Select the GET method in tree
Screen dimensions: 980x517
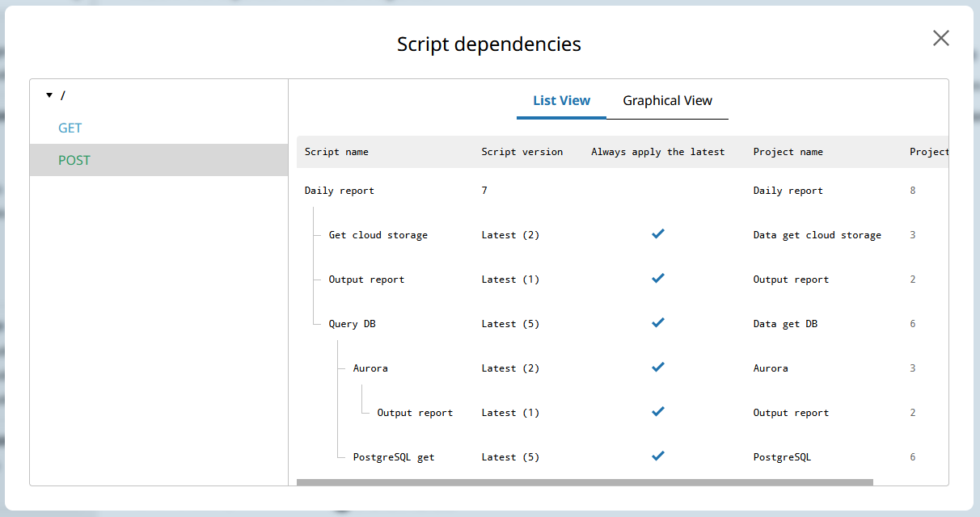[70, 128]
